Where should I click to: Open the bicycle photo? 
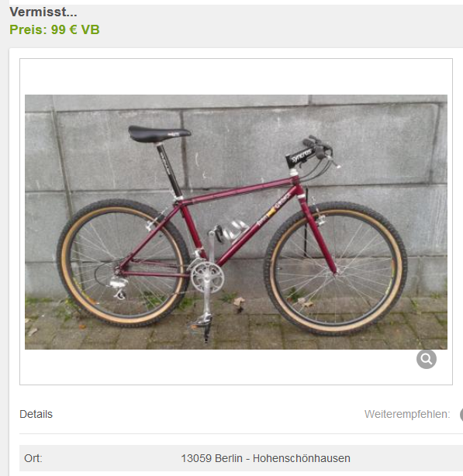click(236, 222)
